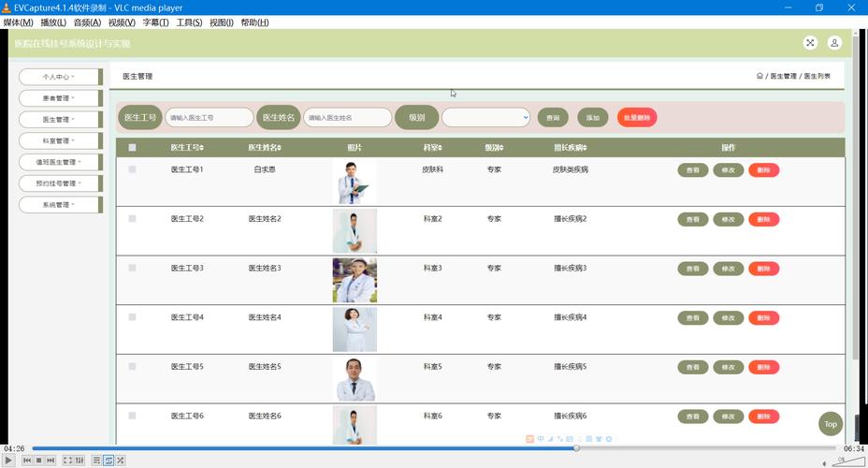Click 修改 in the 医生工号5 row
Image resolution: width=868 pixels, height=468 pixels.
tap(729, 367)
